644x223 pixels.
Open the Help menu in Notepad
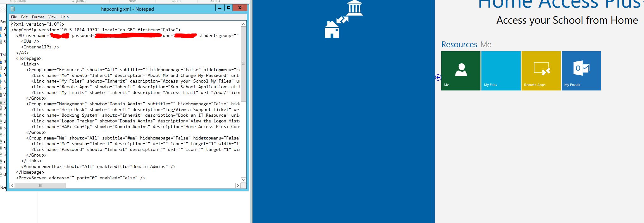pos(65,17)
